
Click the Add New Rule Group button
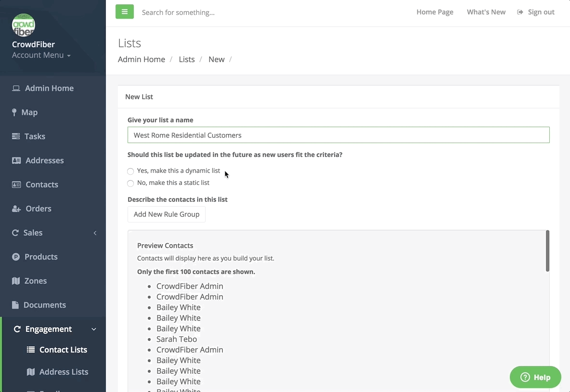pyautogui.click(x=166, y=214)
